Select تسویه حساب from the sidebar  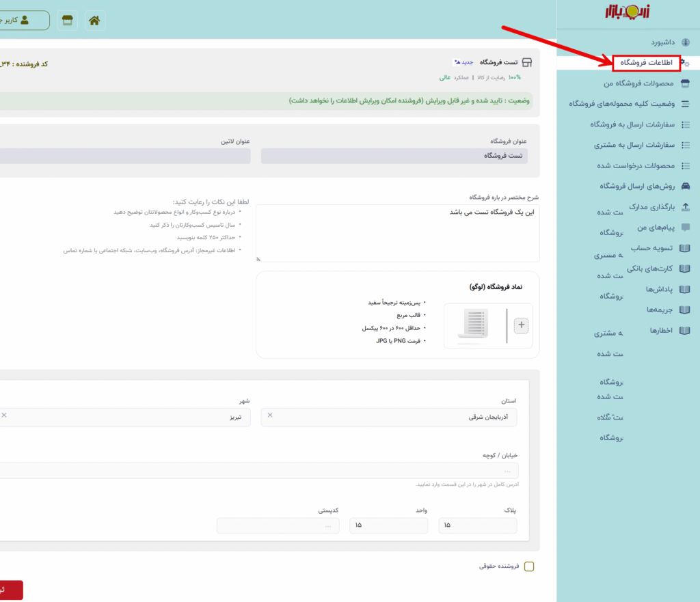(651, 248)
